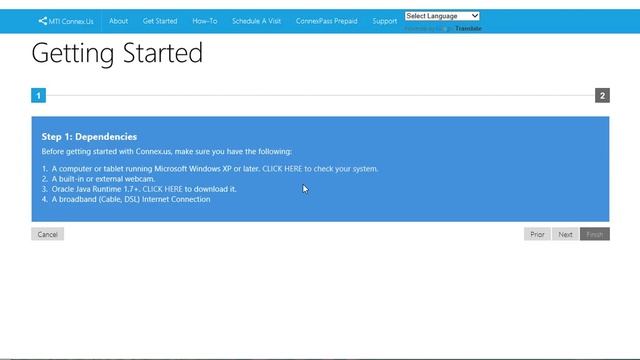Click the Prior button
The height and width of the screenshot is (360, 640).
pyautogui.click(x=537, y=234)
